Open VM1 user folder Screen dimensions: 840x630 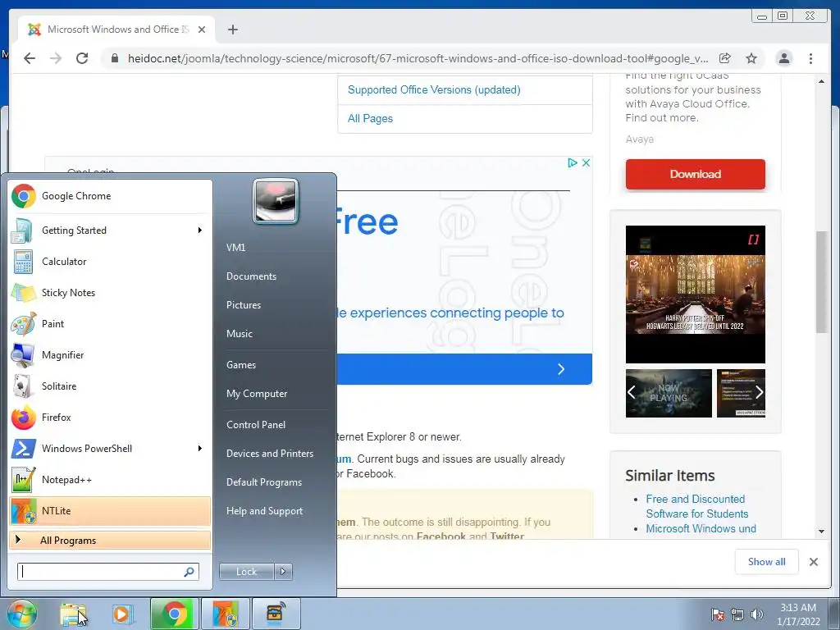[235, 248]
